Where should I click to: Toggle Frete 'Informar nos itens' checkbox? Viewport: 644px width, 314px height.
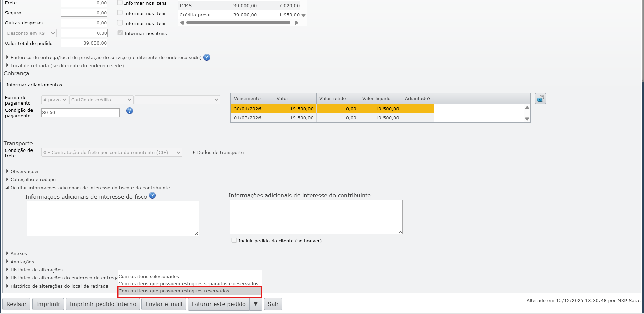[x=120, y=3]
